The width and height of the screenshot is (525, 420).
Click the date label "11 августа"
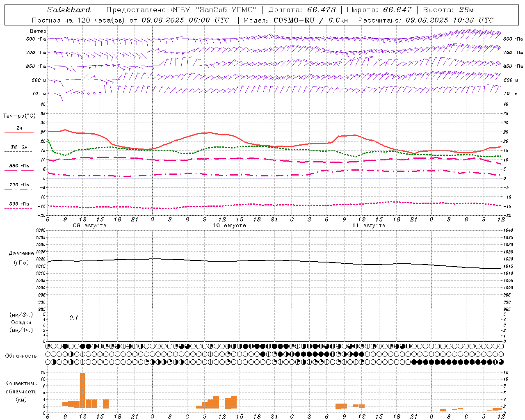369,225
